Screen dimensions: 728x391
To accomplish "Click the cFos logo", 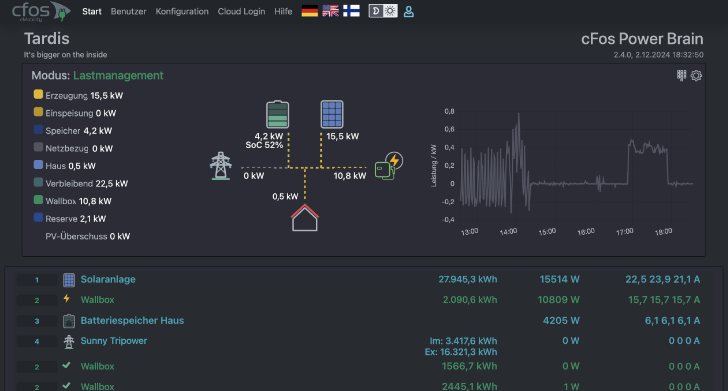I will (41, 11).
